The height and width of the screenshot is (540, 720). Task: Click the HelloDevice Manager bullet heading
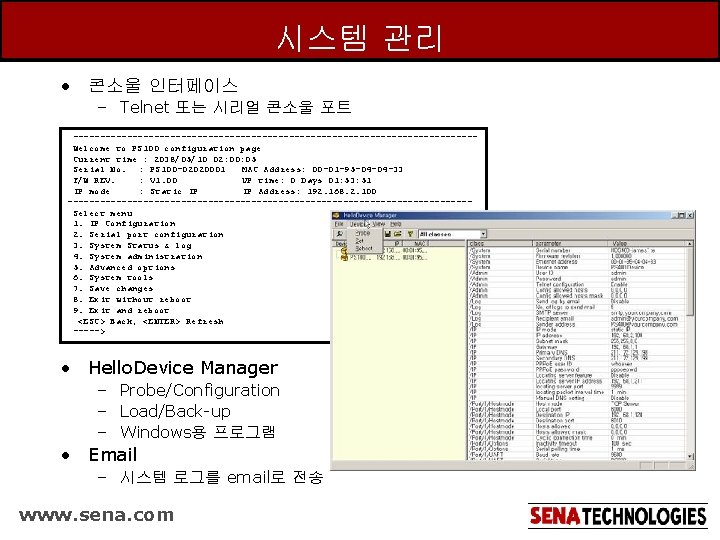click(x=183, y=368)
